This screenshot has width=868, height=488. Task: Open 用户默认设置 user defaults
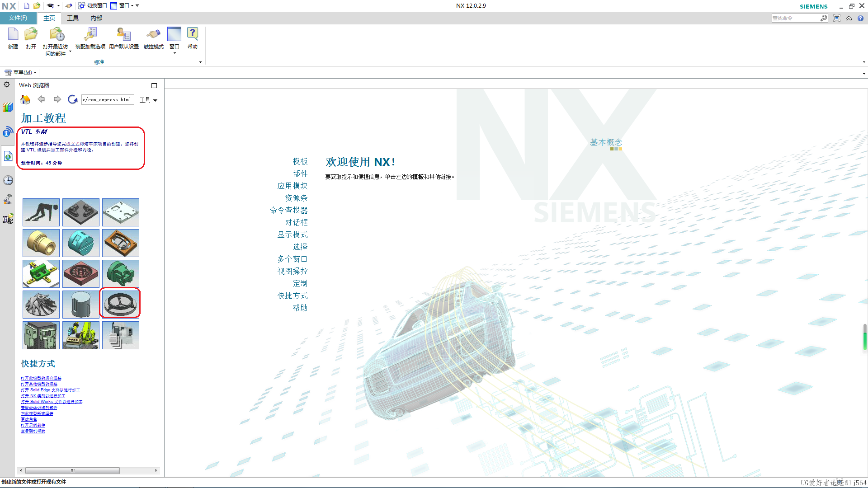124,38
